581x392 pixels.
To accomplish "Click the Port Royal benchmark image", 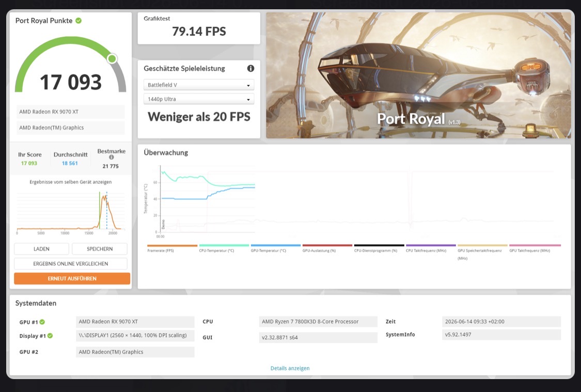I will tap(418, 75).
